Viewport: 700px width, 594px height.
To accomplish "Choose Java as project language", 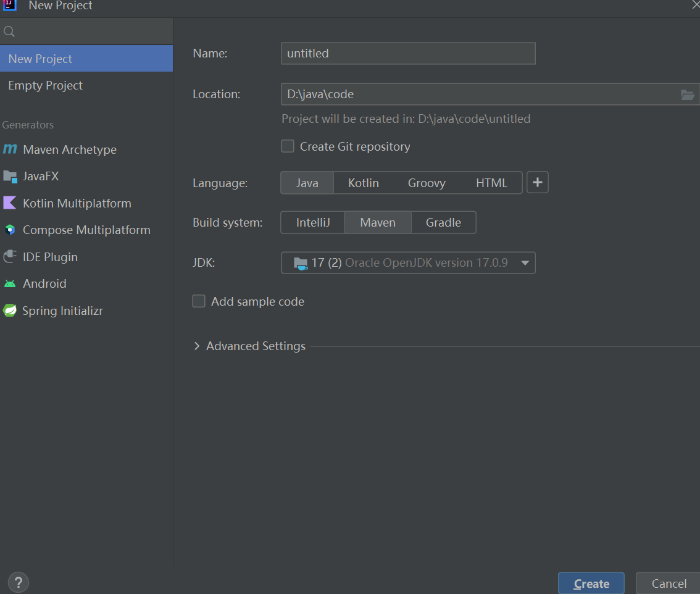I will (307, 183).
